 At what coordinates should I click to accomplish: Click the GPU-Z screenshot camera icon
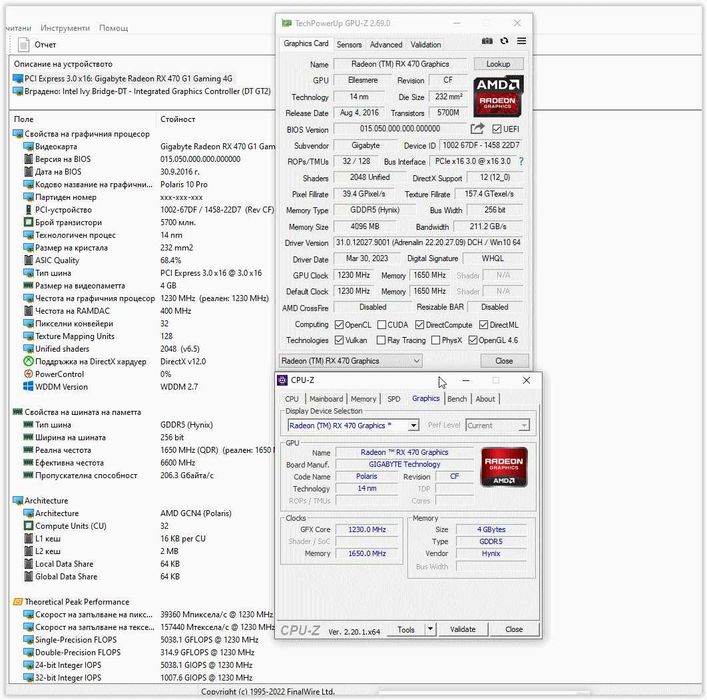coord(487,41)
